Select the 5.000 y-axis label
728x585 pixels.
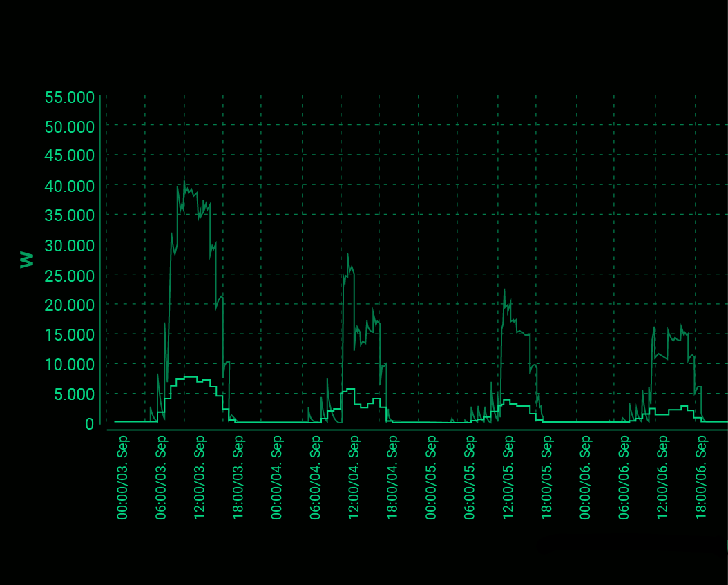[x=75, y=394]
